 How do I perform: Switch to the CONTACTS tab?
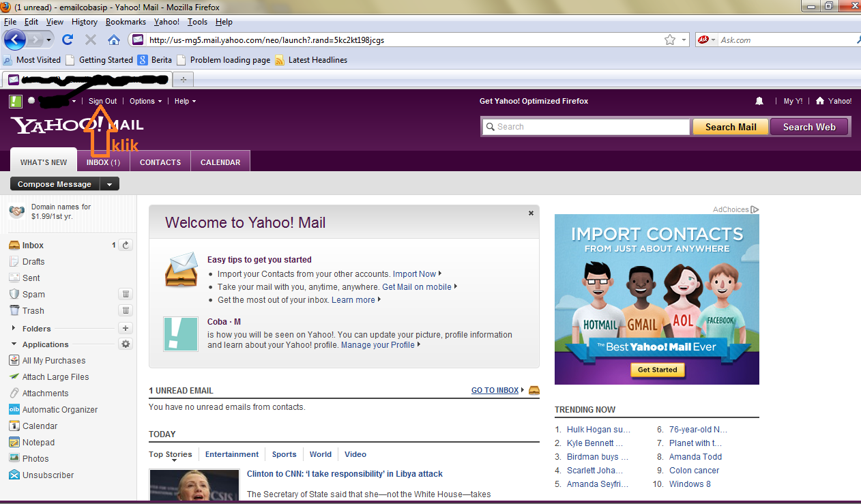pyautogui.click(x=160, y=162)
